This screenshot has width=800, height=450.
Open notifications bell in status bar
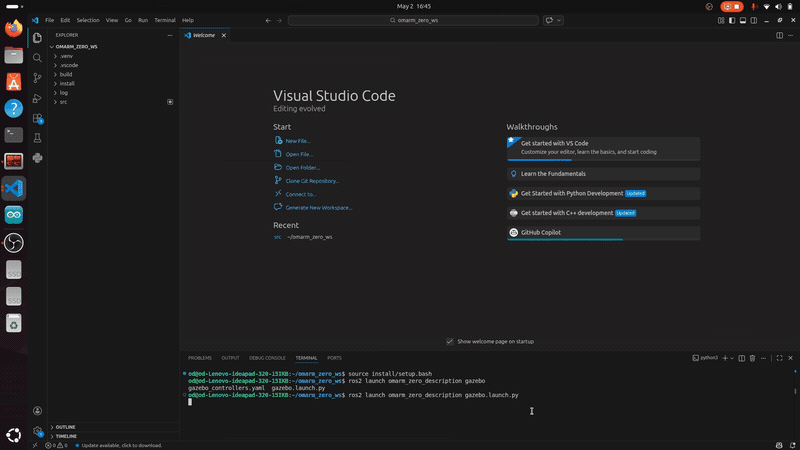(x=792, y=445)
